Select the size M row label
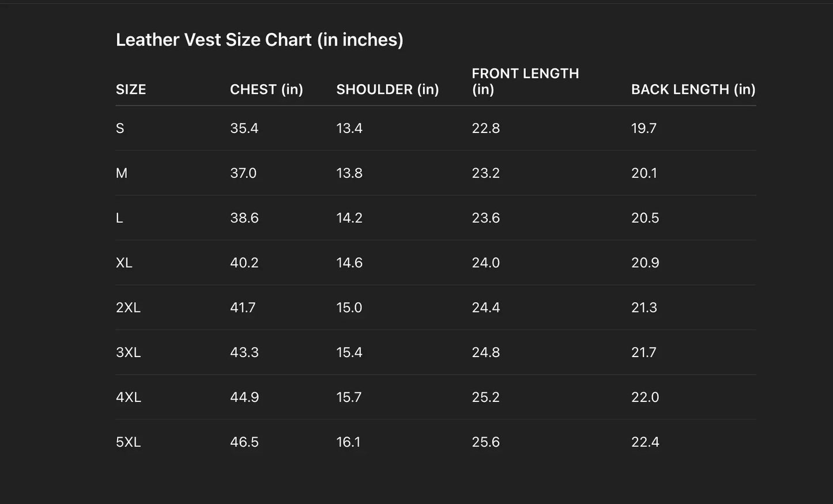The image size is (833, 504). (122, 173)
